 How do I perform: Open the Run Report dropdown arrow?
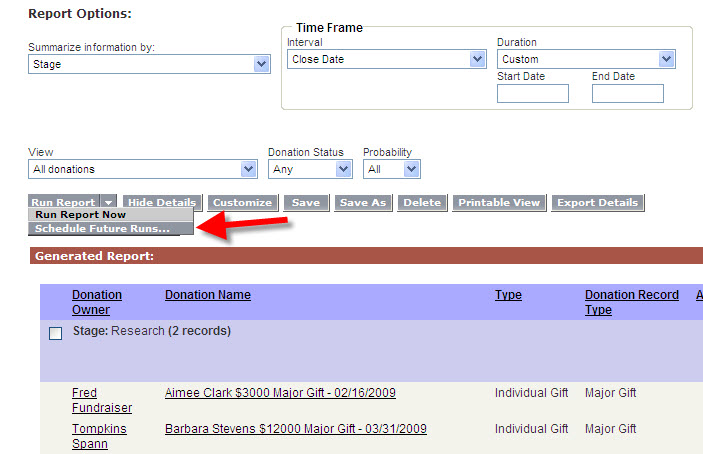pyautogui.click(x=108, y=203)
